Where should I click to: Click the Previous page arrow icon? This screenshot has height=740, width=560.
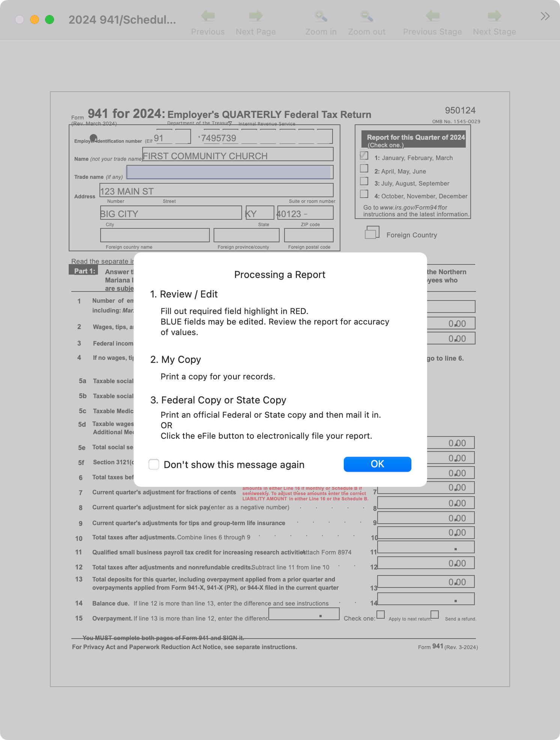tap(208, 16)
